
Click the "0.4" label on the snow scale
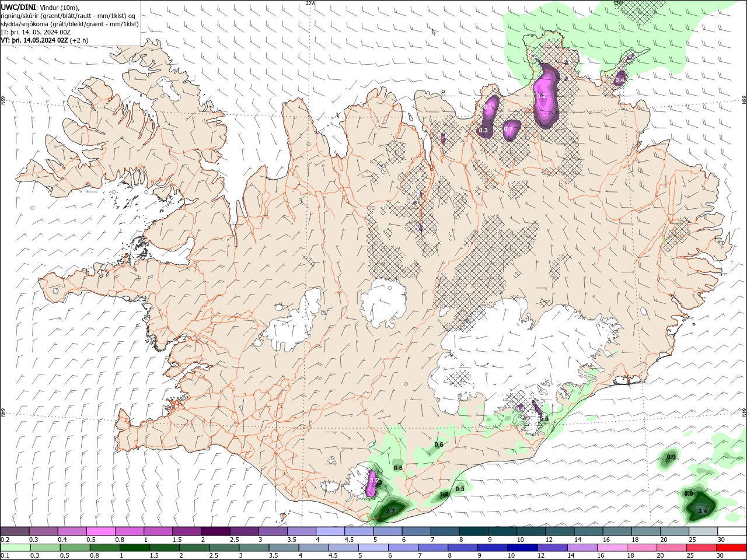point(62,540)
